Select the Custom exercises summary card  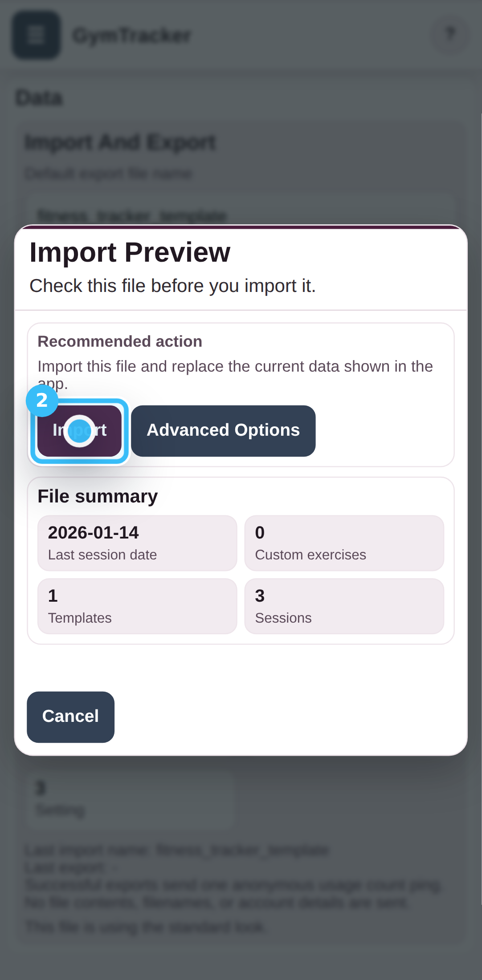[344, 543]
